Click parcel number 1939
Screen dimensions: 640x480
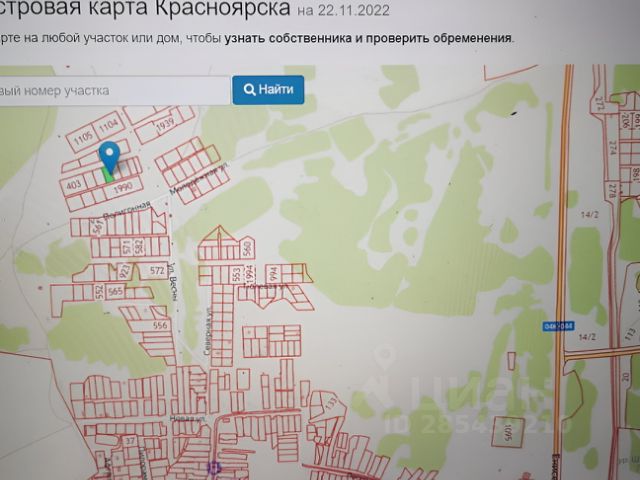(x=165, y=122)
